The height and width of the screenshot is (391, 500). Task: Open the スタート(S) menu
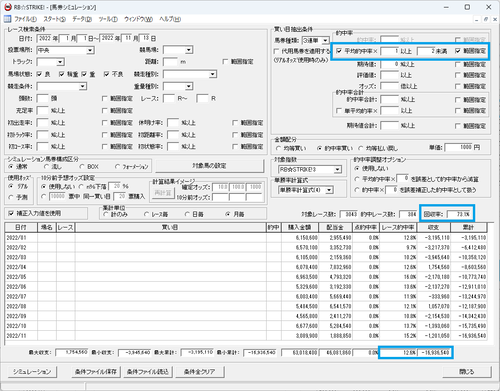[x=54, y=19]
